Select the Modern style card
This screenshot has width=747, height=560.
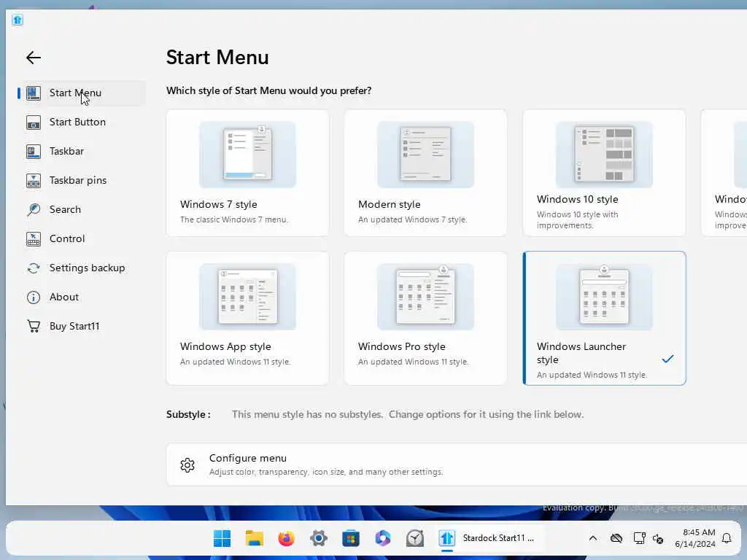[x=425, y=173]
